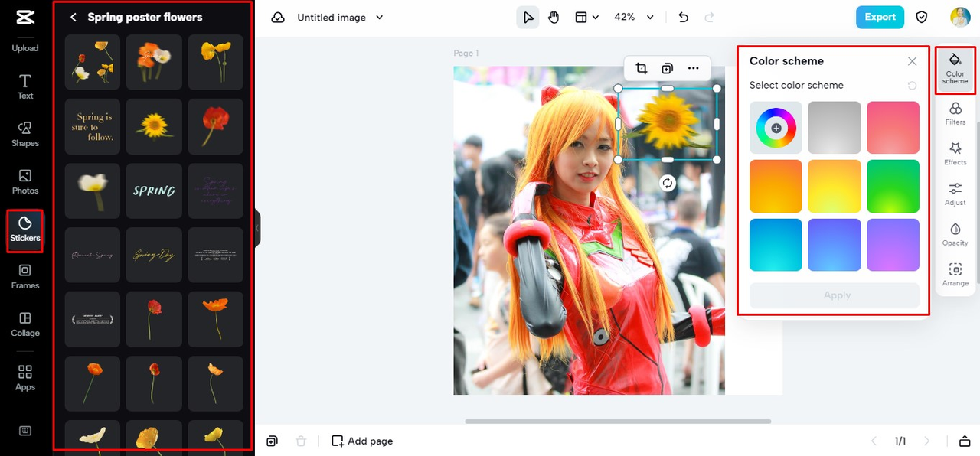Undo the last action
The height and width of the screenshot is (456, 980).
[684, 17]
